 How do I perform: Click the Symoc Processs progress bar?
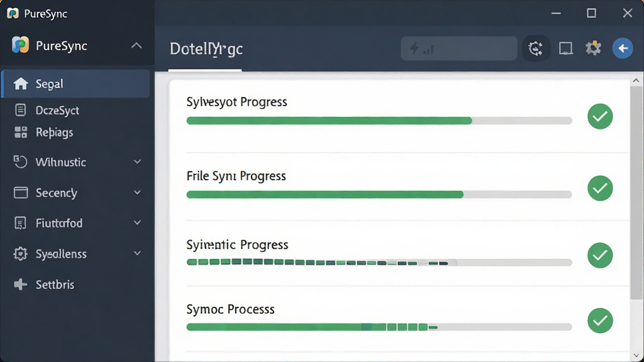(379, 327)
